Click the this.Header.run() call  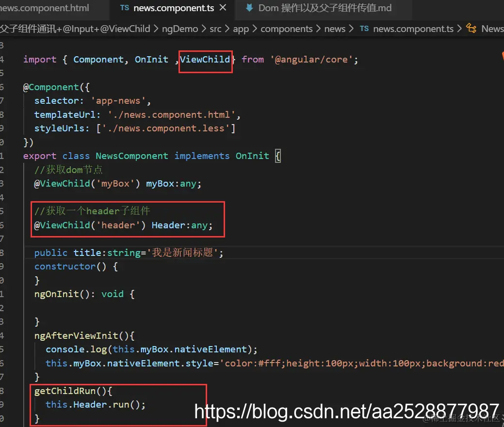click(x=96, y=405)
